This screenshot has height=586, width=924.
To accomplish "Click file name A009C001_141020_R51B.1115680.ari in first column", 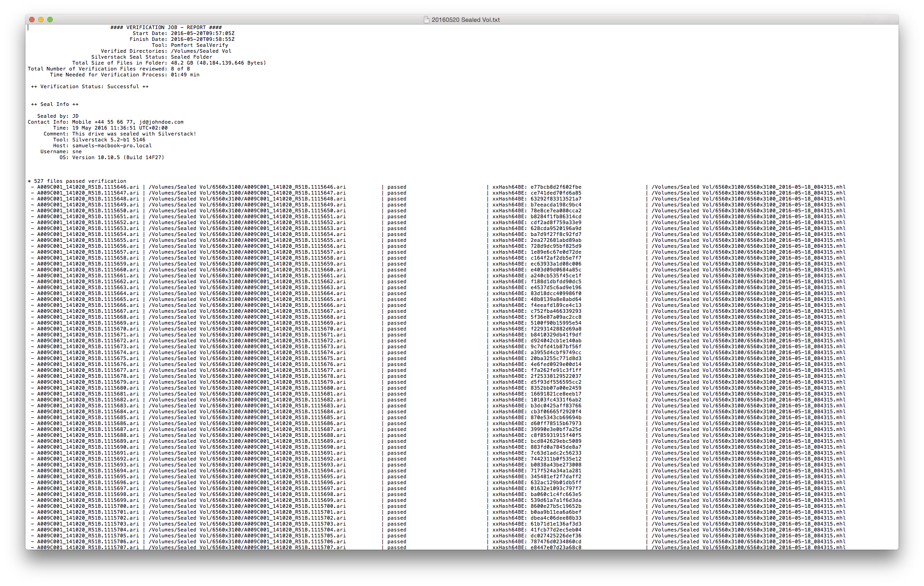I will (x=88, y=388).
